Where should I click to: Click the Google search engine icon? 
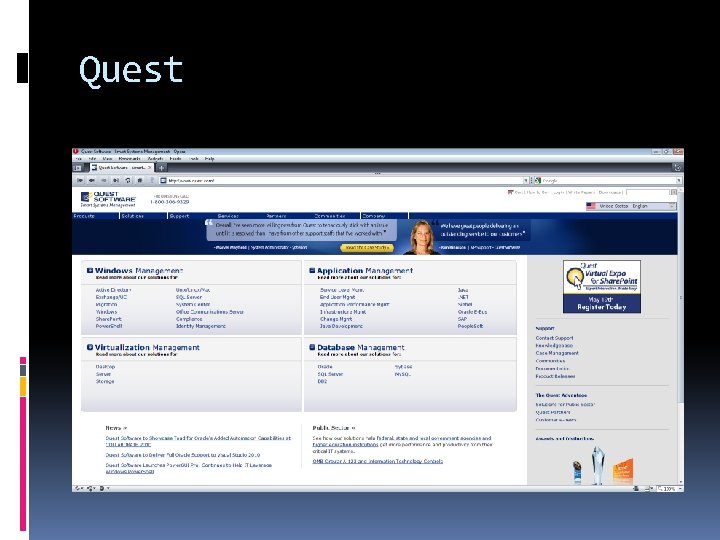538,180
